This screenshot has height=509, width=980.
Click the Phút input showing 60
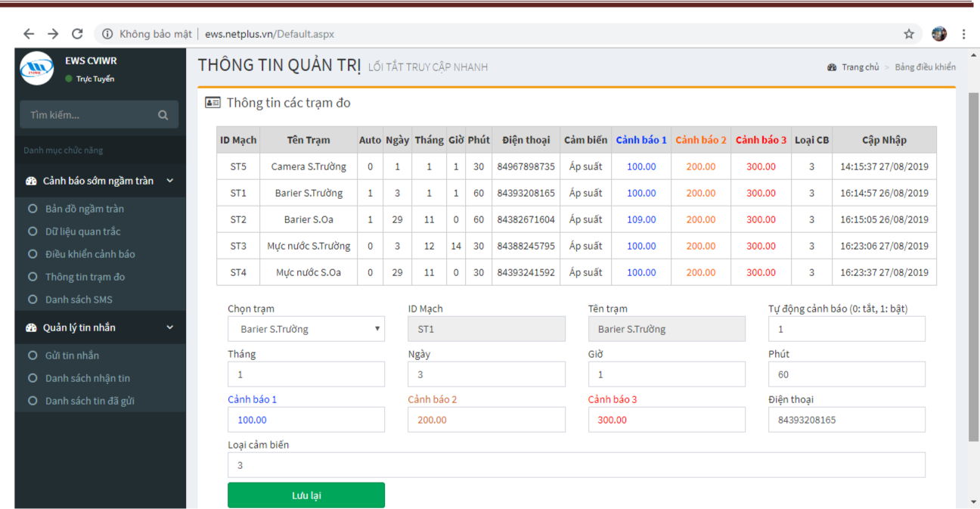(847, 374)
